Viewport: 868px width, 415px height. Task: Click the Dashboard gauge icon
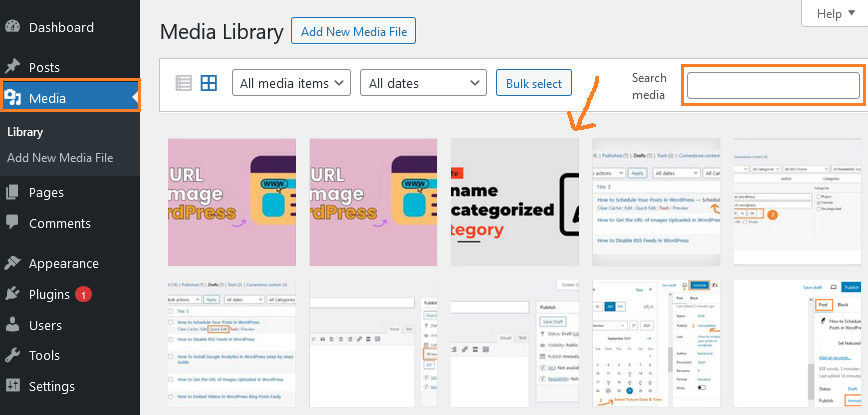[12, 27]
